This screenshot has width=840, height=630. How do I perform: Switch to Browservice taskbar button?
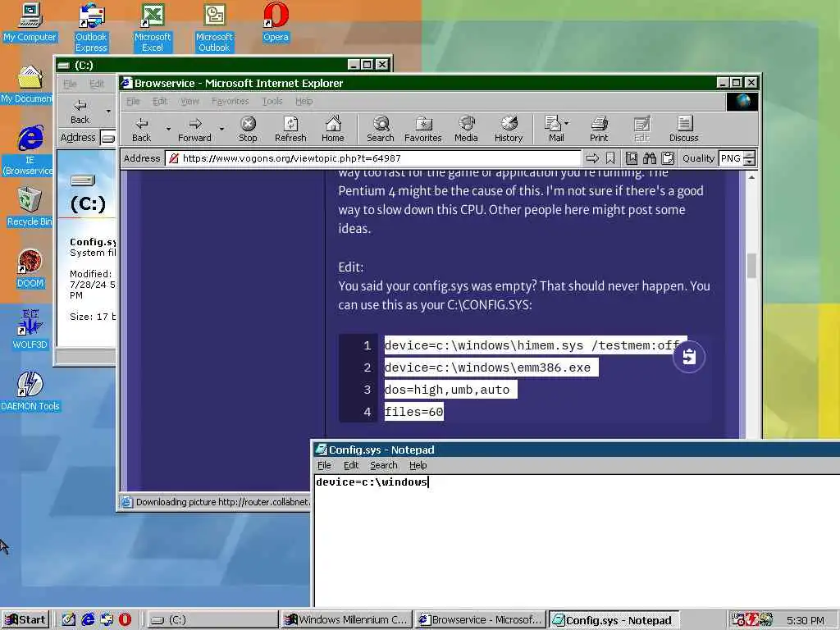[481, 619]
